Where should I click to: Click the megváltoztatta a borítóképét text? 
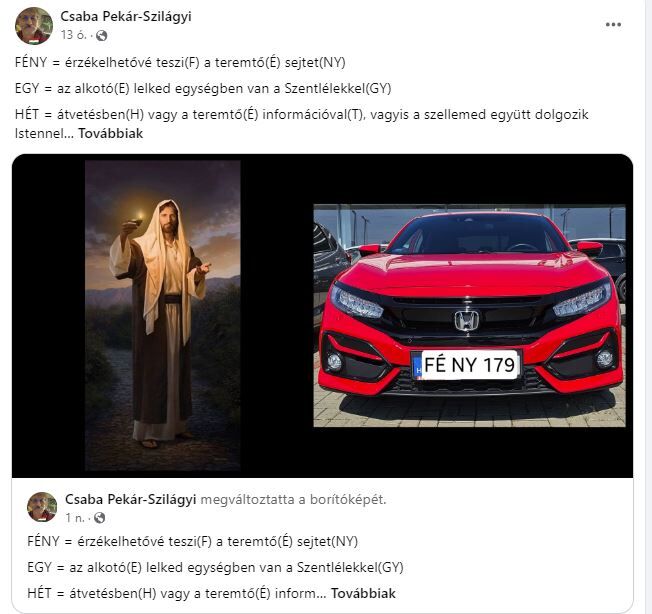[x=293, y=499]
